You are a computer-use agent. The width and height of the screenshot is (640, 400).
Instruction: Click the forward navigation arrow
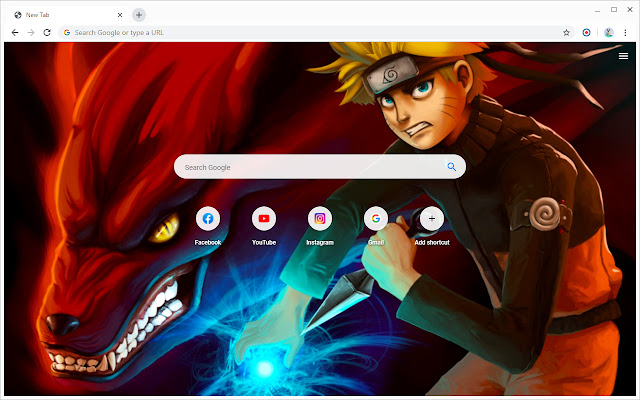tap(31, 33)
